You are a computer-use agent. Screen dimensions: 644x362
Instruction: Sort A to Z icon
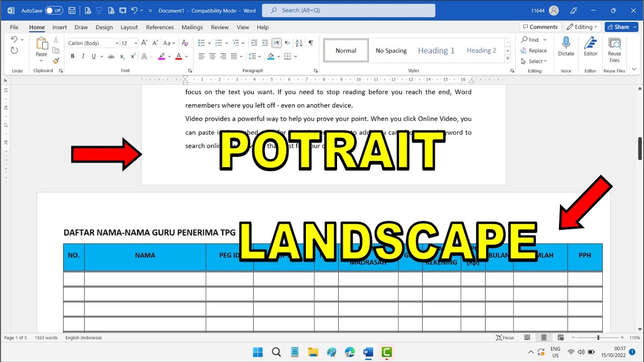coord(299,43)
